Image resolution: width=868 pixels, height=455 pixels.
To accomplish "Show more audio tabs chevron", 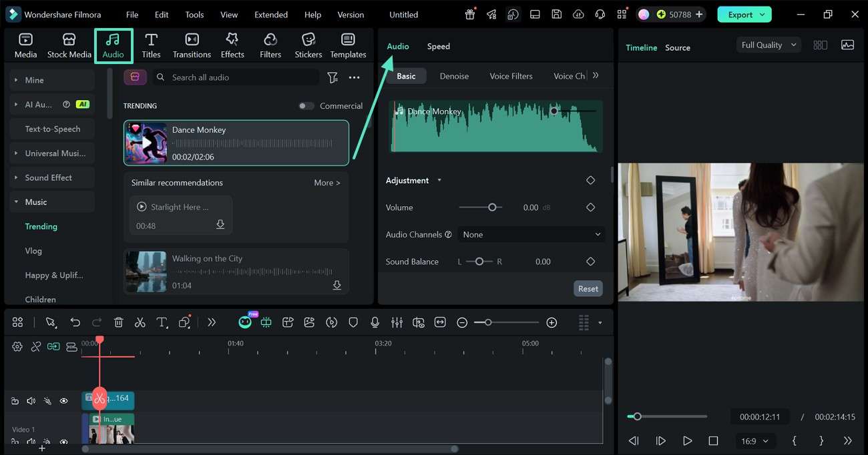I will pos(596,75).
